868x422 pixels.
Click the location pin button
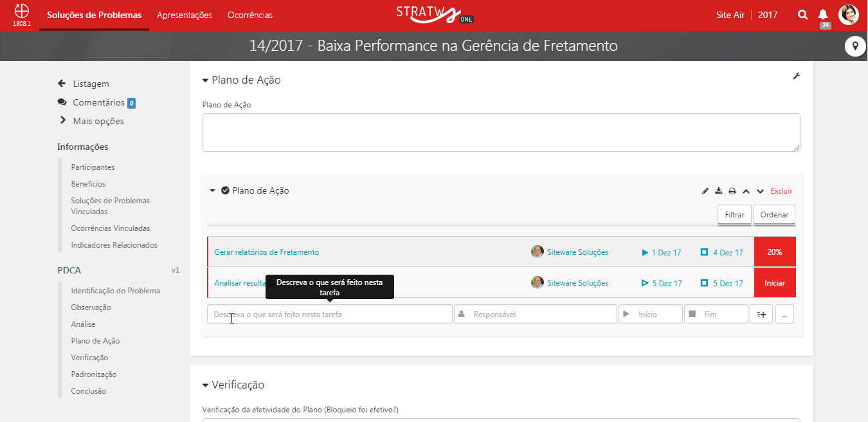pyautogui.click(x=855, y=46)
